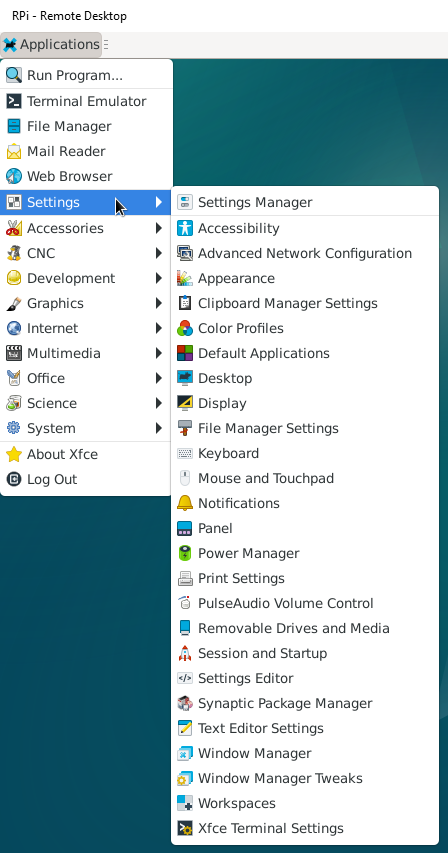
Task: Click the About Xfce star icon
Action: tap(14, 454)
